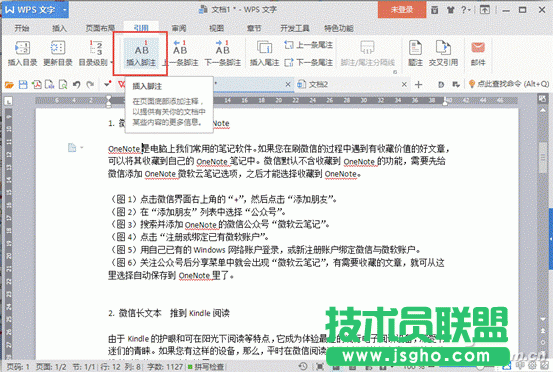
Task: Click the tab stop selector at ruler corner
Action: pyautogui.click(x=8, y=101)
